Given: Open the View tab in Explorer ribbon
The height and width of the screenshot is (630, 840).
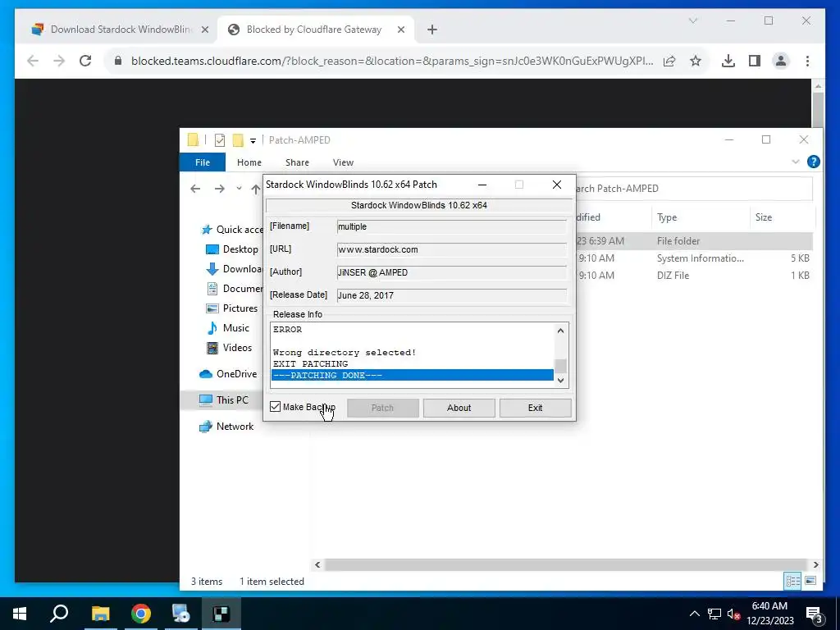Looking at the screenshot, I should pyautogui.click(x=343, y=162).
